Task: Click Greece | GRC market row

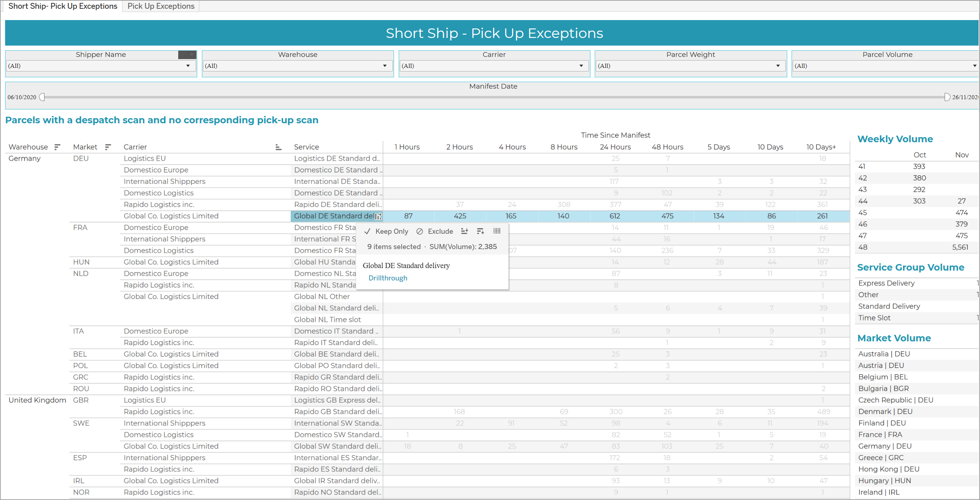Action: click(x=881, y=458)
